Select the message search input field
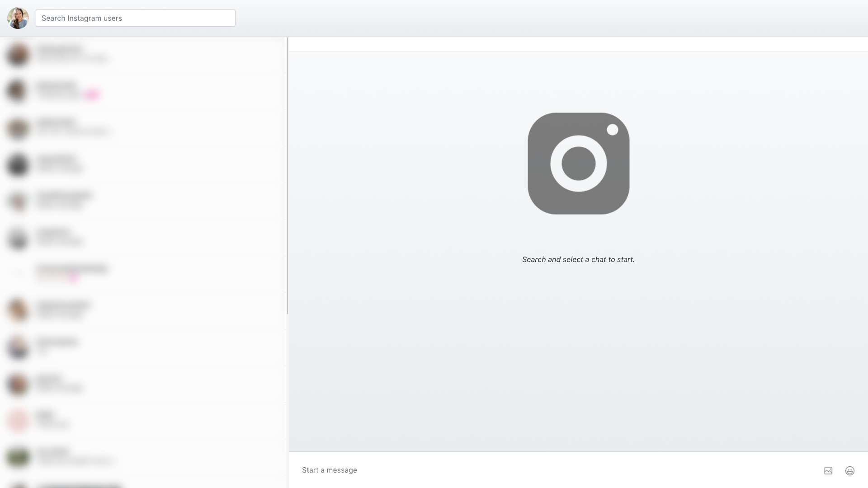Viewport: 868px width, 488px height. (x=136, y=18)
